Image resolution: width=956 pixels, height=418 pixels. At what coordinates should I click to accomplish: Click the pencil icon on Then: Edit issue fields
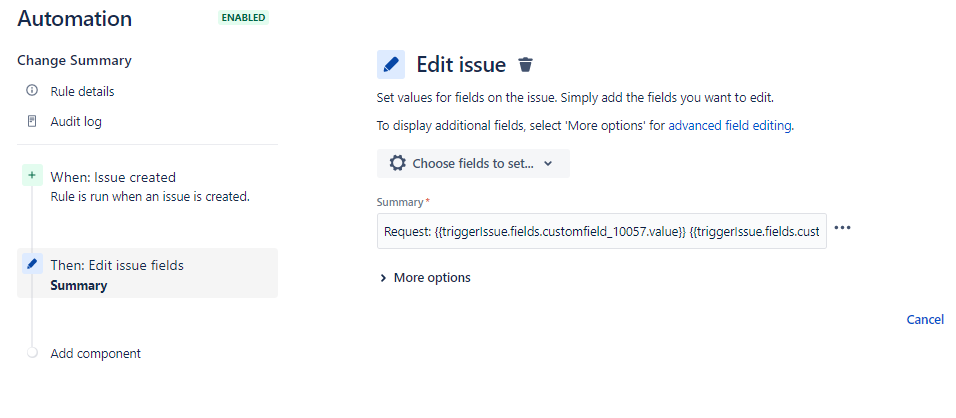pos(32,263)
